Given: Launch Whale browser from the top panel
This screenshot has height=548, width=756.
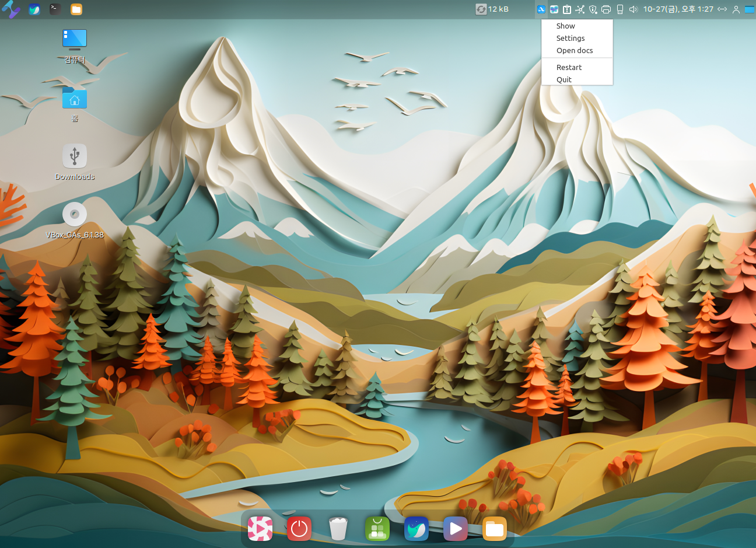Looking at the screenshot, I should pos(34,9).
